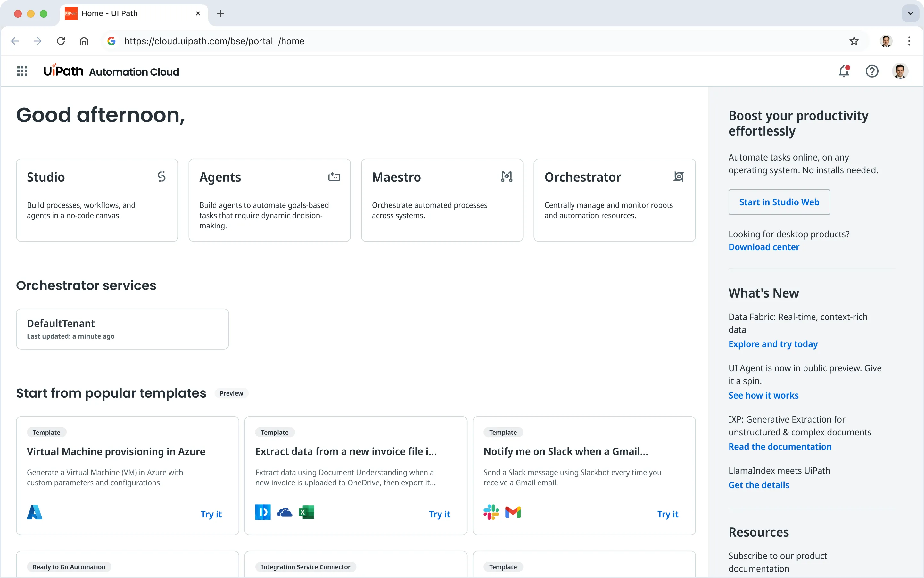Click the Studio card icon
Image resolution: width=924 pixels, height=578 pixels.
point(162,177)
